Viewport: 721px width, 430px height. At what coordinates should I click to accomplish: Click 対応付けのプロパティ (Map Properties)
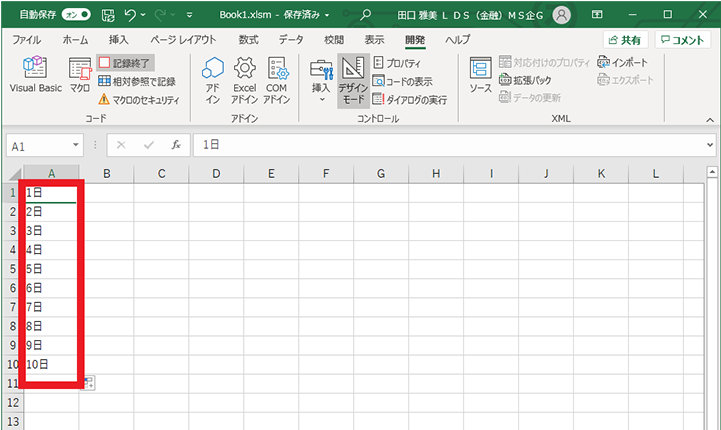click(x=544, y=62)
